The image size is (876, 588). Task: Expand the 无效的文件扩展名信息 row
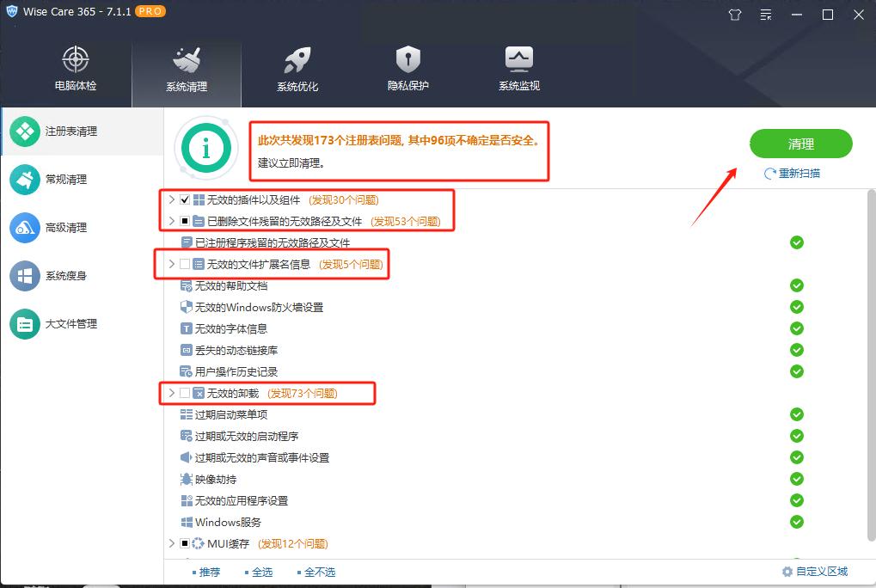(x=172, y=264)
